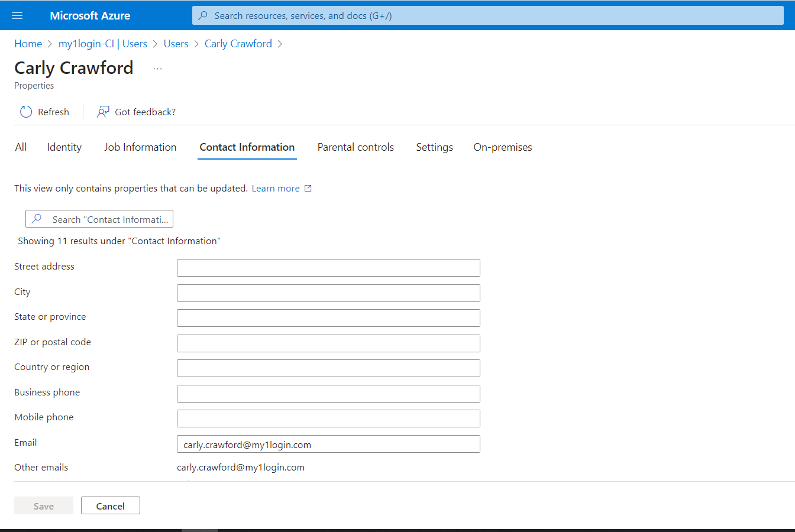795x532 pixels.
Task: Switch to the Identity tab
Action: [x=64, y=147]
